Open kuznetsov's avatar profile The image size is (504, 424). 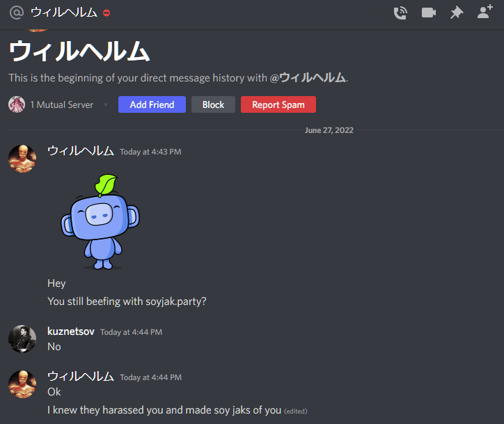(x=22, y=339)
